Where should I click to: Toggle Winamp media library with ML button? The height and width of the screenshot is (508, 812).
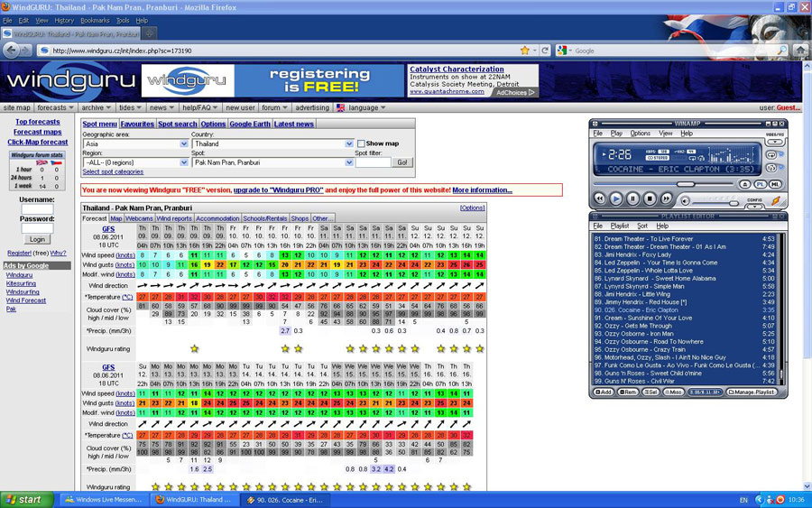(775, 184)
